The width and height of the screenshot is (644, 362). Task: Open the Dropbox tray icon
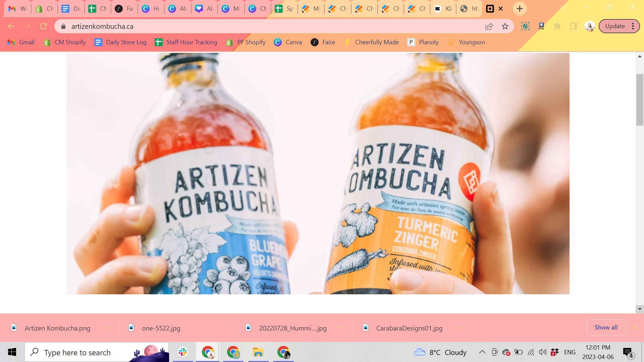[554, 352]
